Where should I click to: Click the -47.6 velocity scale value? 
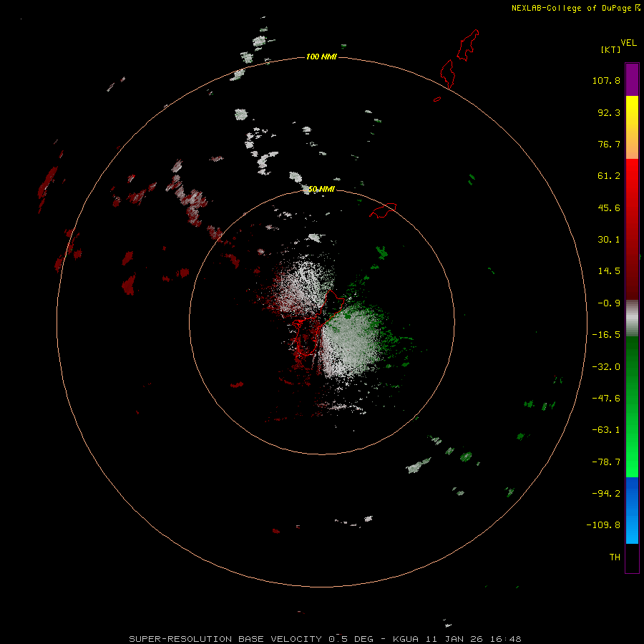[x=606, y=399]
